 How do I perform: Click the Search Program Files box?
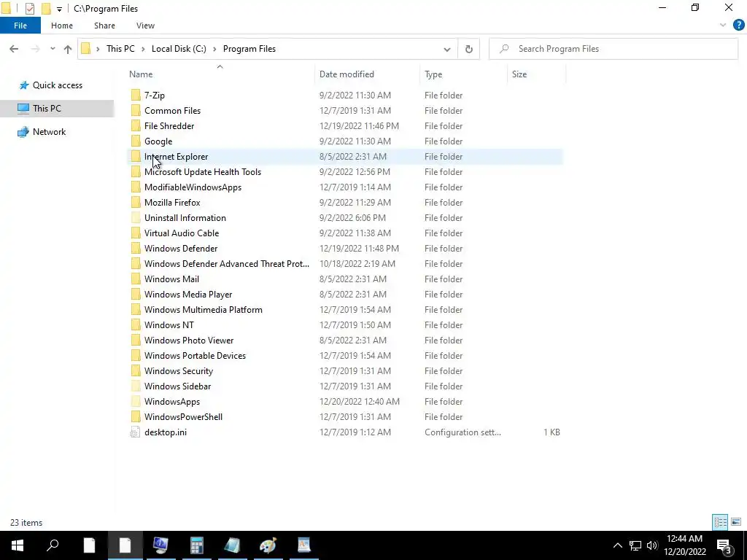(613, 49)
